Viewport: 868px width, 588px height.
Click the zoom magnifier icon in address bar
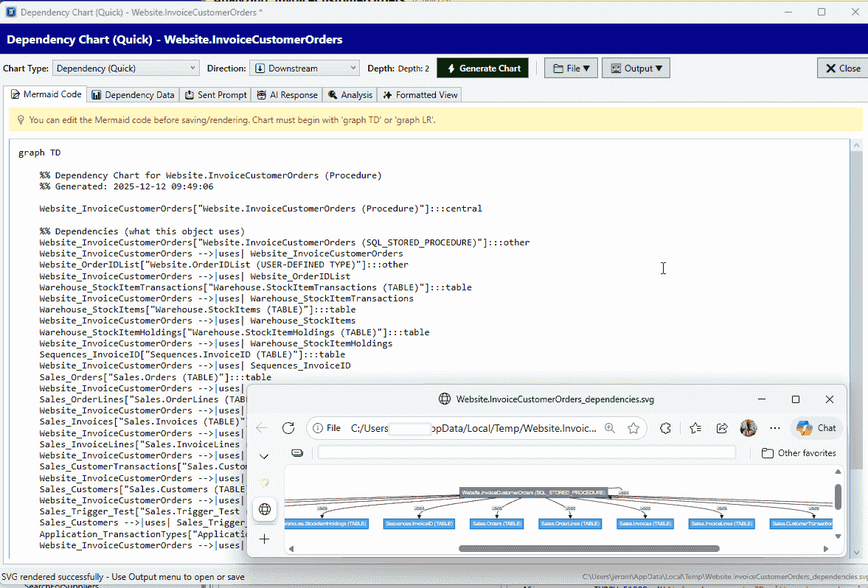[x=610, y=428]
